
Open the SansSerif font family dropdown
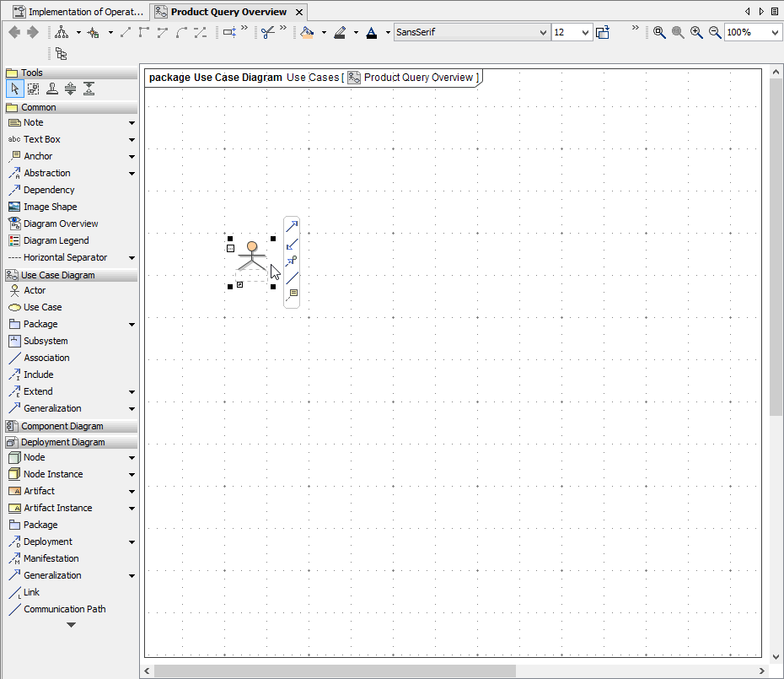[545, 32]
